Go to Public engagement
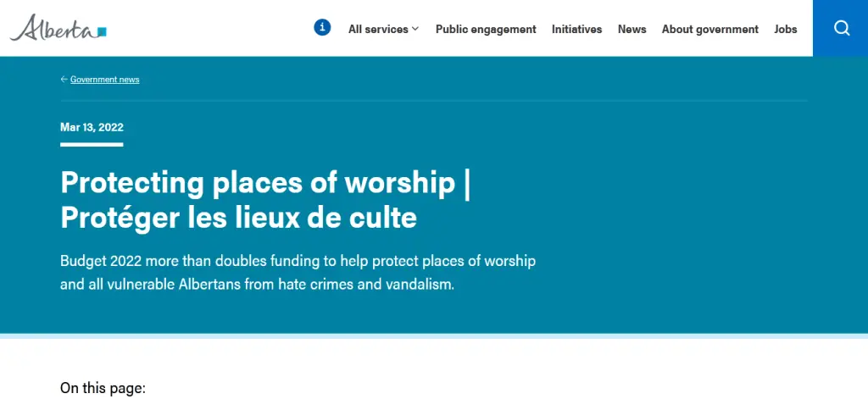The height and width of the screenshot is (410, 868). [x=486, y=29]
